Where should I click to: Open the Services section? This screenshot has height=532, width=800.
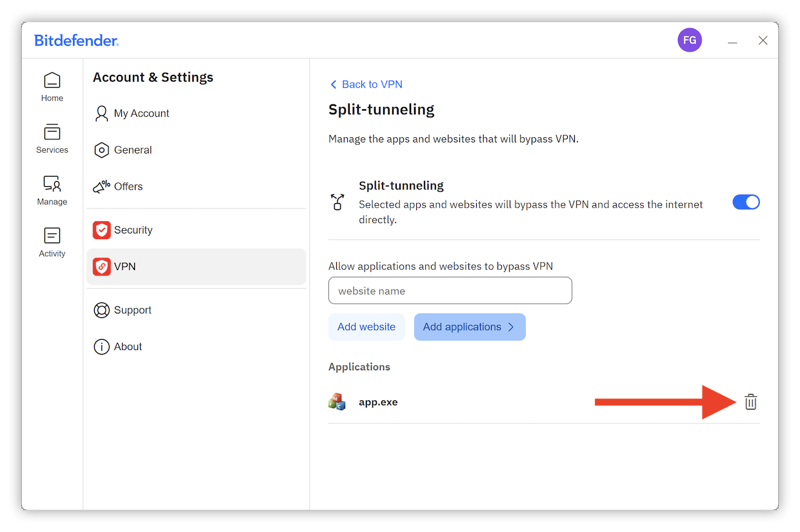tap(52, 139)
